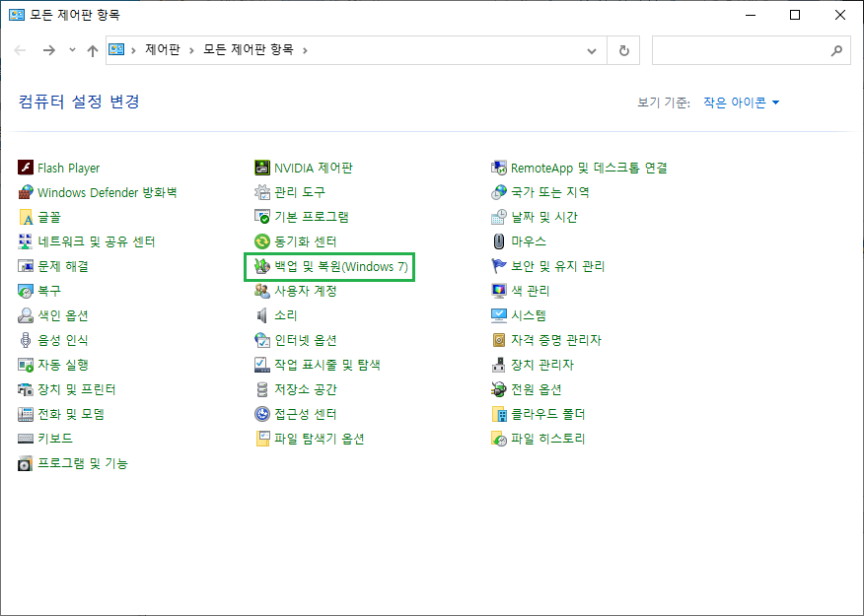The image size is (864, 616).
Task: Click the 소리 speaker icon
Action: click(262, 315)
